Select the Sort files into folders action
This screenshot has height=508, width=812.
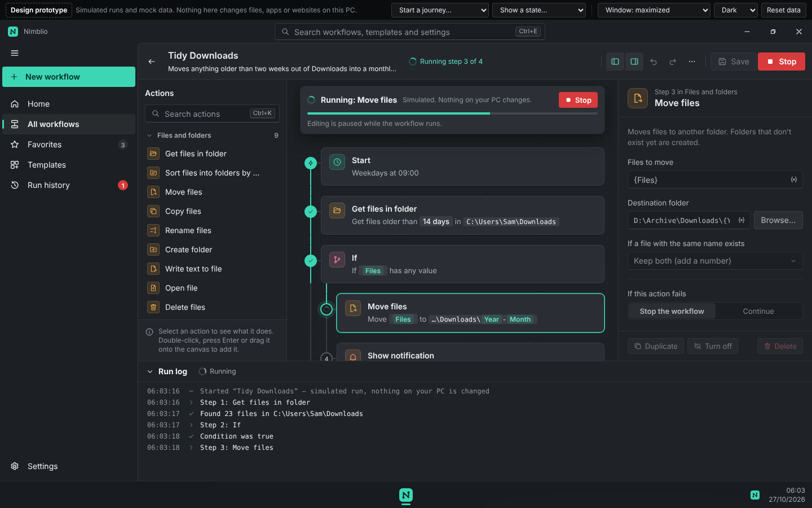(x=212, y=173)
